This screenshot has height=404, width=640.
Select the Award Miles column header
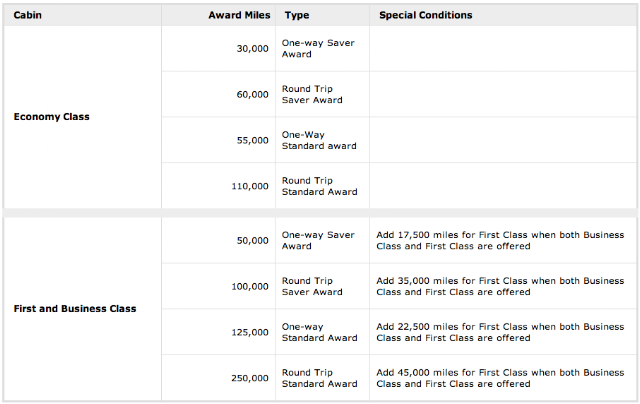tap(238, 16)
